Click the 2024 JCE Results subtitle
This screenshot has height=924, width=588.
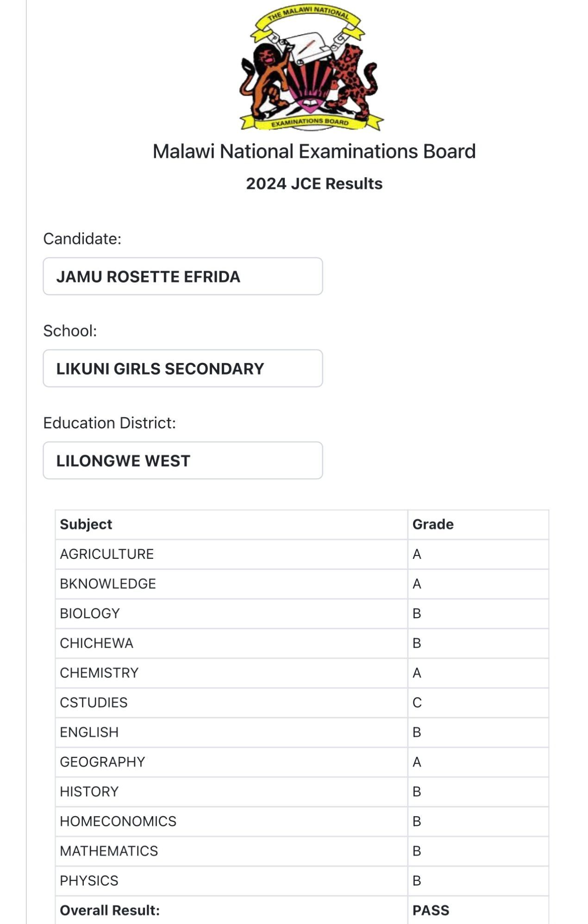click(x=314, y=183)
